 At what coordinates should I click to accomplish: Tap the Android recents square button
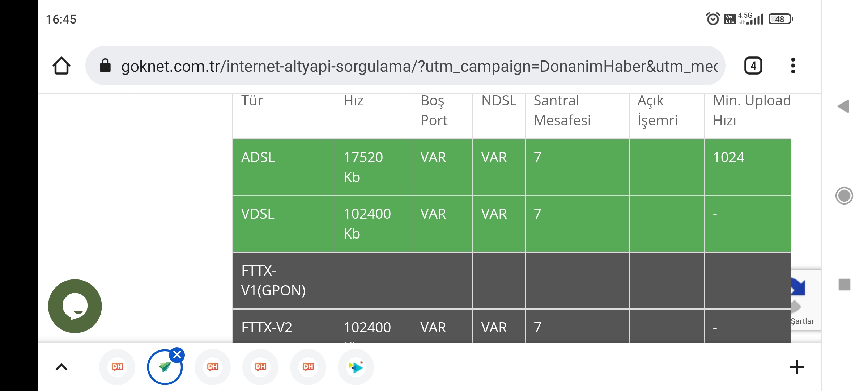[x=844, y=285]
